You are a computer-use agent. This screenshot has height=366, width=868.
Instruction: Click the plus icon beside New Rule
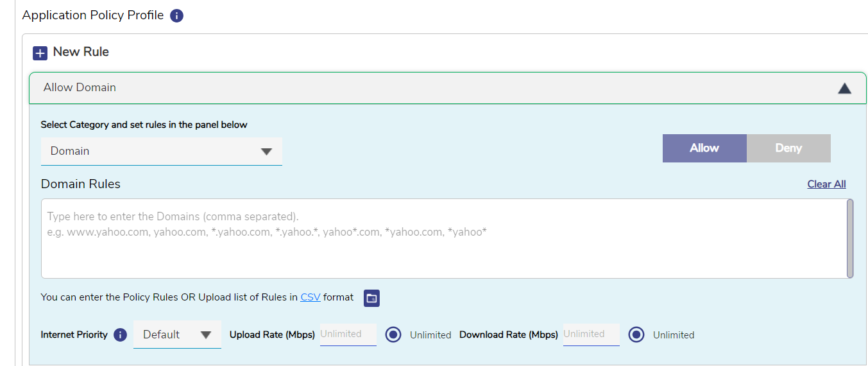pyautogui.click(x=40, y=53)
